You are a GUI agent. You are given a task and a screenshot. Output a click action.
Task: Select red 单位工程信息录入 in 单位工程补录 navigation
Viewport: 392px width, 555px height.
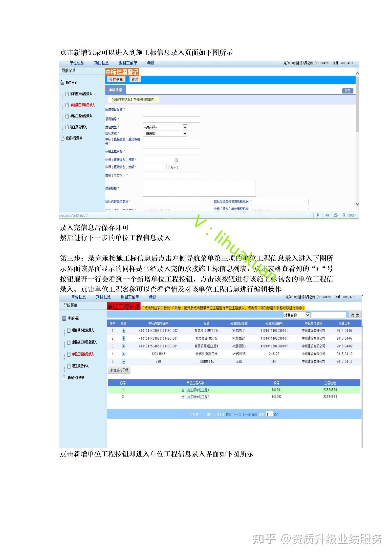(83, 354)
